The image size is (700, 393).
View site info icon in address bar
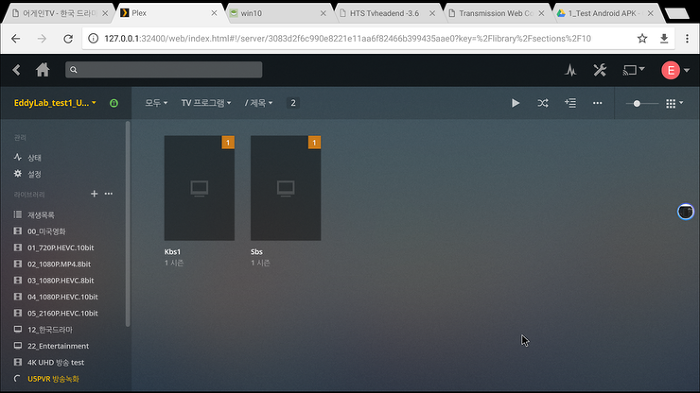click(x=93, y=39)
